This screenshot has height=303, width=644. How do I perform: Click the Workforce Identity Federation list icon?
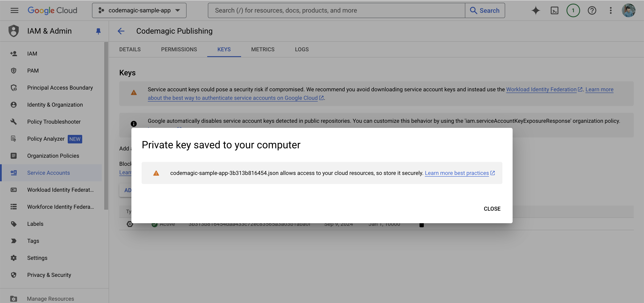[x=13, y=207]
